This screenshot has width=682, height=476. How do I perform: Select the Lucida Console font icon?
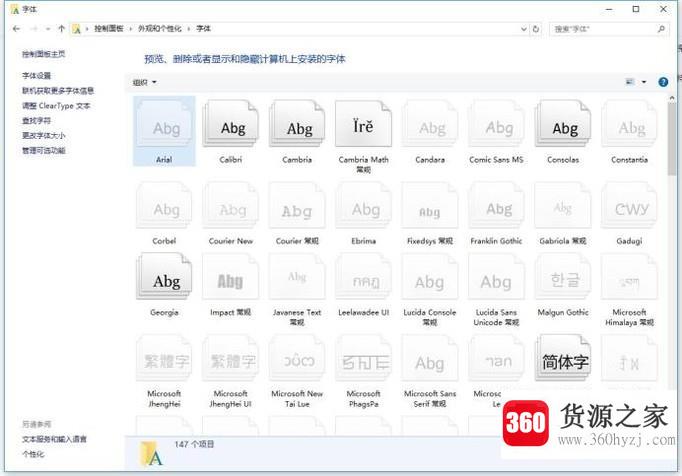[x=430, y=277]
